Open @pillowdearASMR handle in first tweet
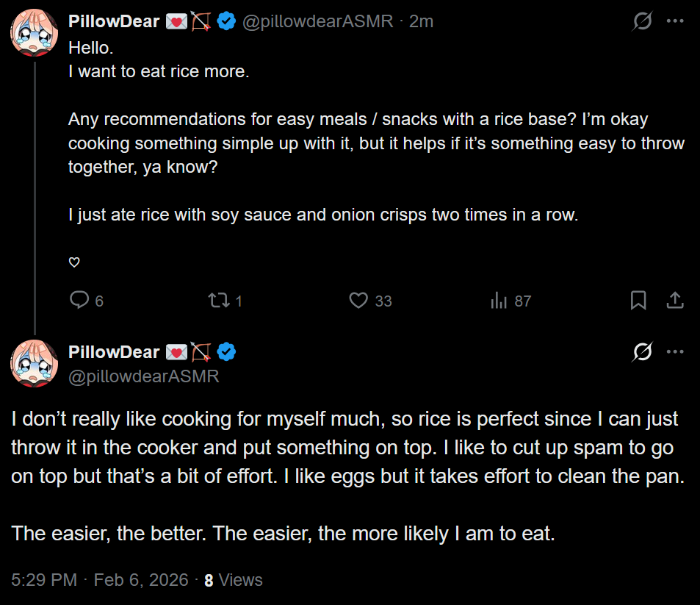 [x=317, y=22]
